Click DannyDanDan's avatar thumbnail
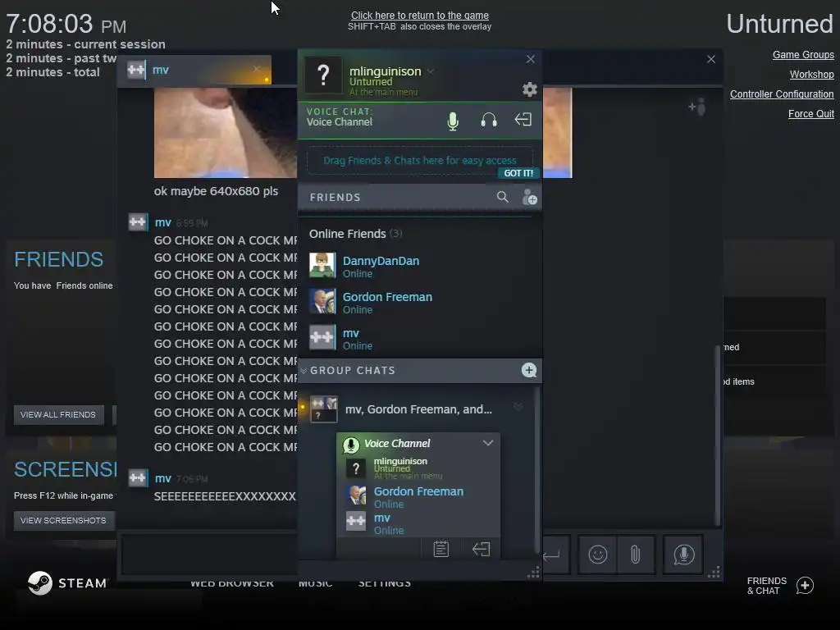Image resolution: width=840 pixels, height=630 pixels. coord(322,265)
